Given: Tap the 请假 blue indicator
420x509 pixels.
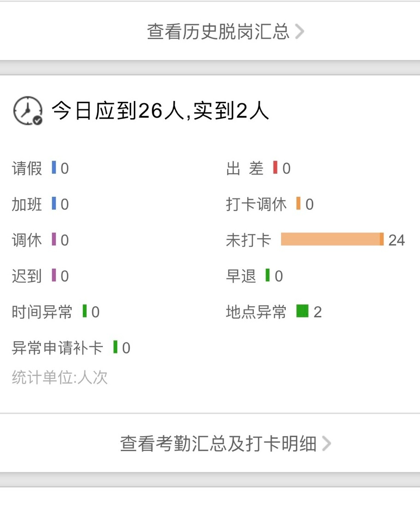Looking at the screenshot, I should pos(54,167).
